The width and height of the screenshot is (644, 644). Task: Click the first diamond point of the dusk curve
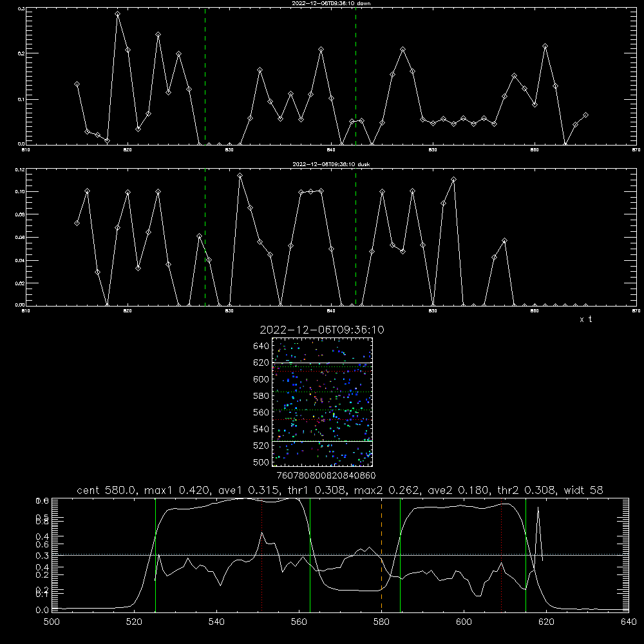(x=77, y=223)
